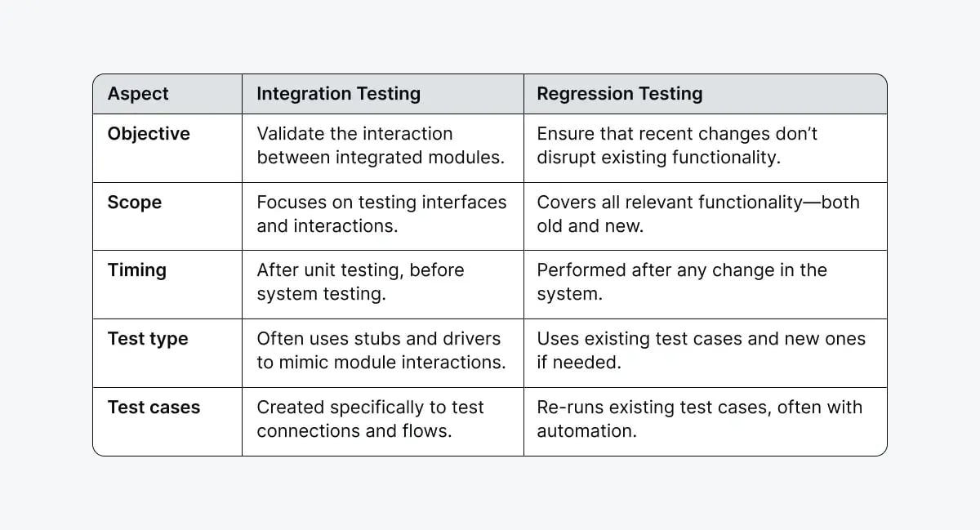Select the cell about re-running tests with automation
The height and width of the screenshot is (530, 980).
[x=699, y=419]
